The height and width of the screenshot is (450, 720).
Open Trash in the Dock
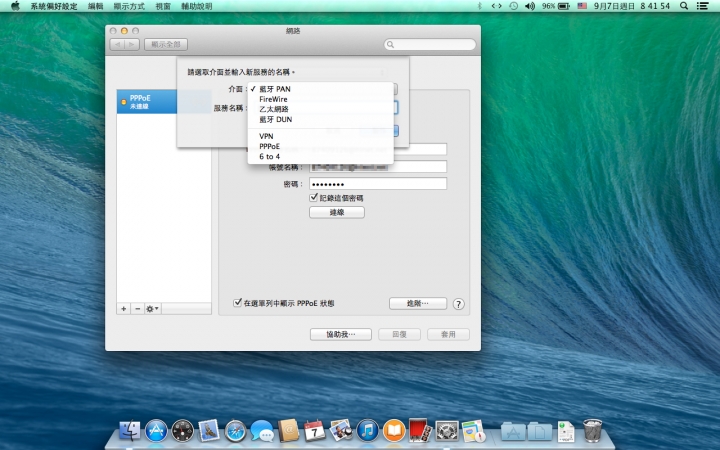(592, 431)
